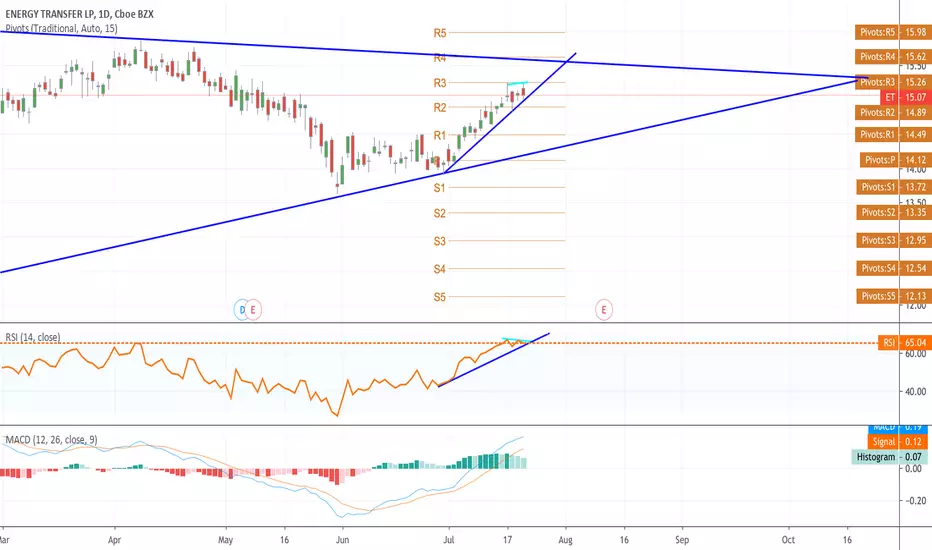The width and height of the screenshot is (932, 550).
Task: Click the Jul date on the time axis
Action: [x=449, y=540]
